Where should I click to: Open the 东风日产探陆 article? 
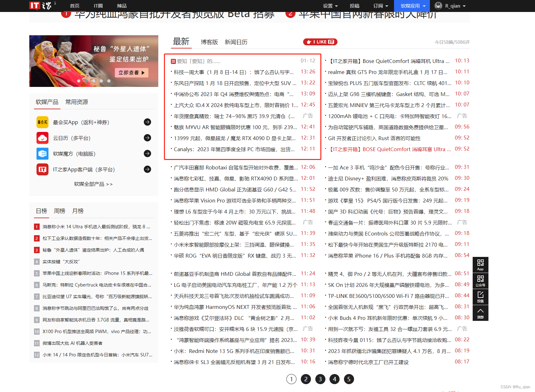tap(235, 83)
